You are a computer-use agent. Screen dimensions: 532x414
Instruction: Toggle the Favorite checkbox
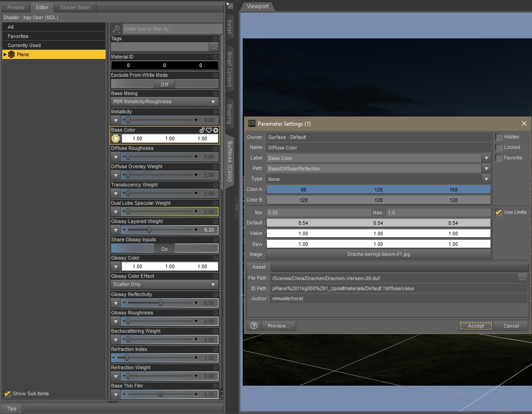pos(499,158)
